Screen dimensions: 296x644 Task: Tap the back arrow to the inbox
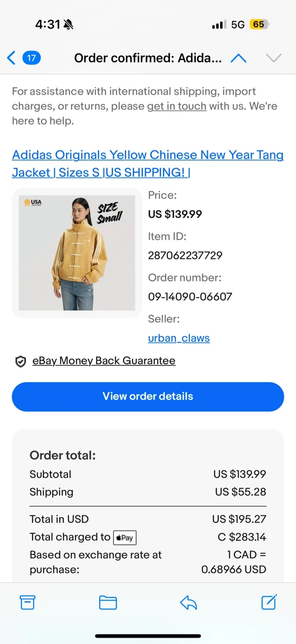[12, 58]
